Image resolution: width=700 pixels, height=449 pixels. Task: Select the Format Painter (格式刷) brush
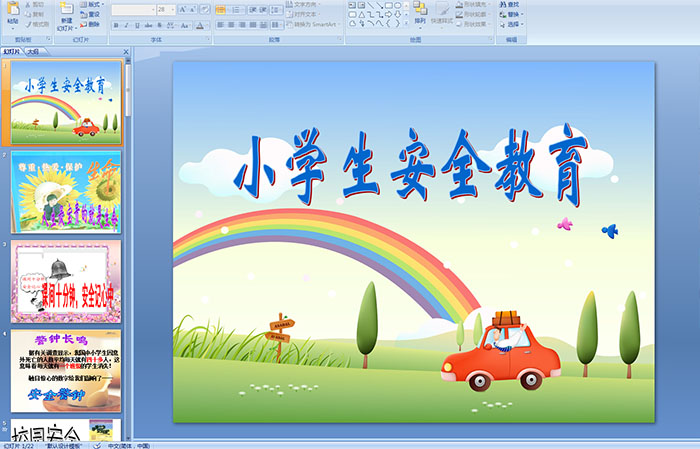point(29,25)
